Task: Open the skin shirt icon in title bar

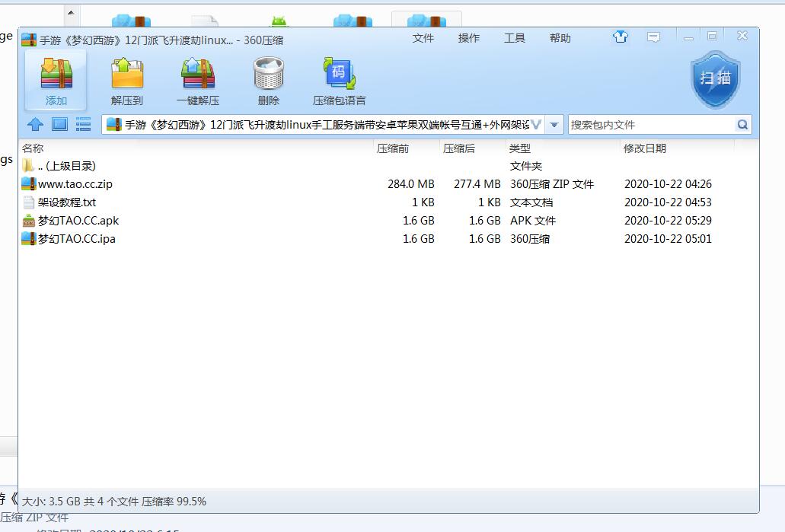Action: click(621, 37)
